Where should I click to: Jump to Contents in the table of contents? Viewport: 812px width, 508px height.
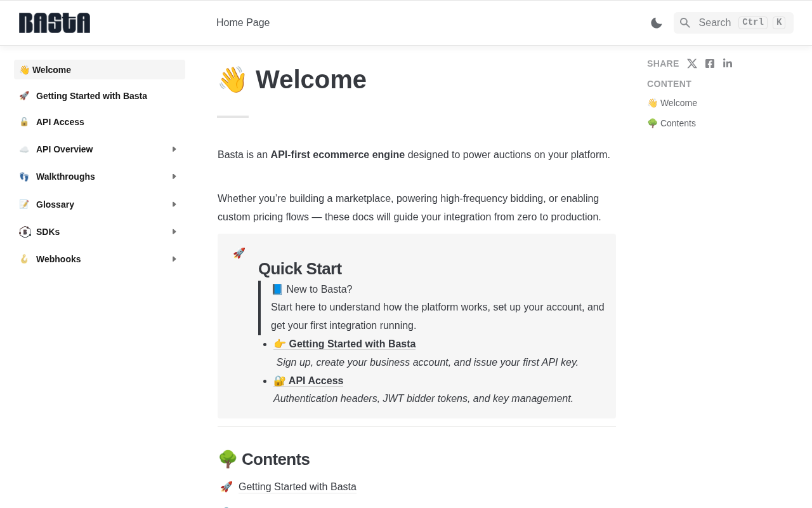coord(678,123)
